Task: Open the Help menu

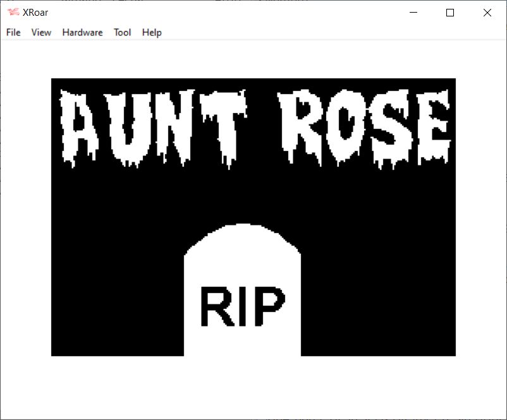Action: coord(152,32)
